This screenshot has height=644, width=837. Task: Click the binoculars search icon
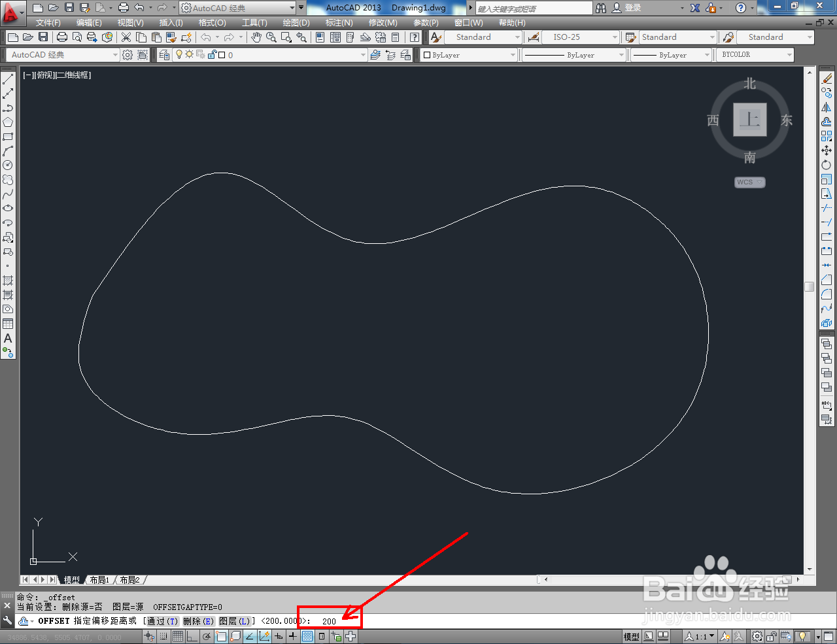[601, 8]
